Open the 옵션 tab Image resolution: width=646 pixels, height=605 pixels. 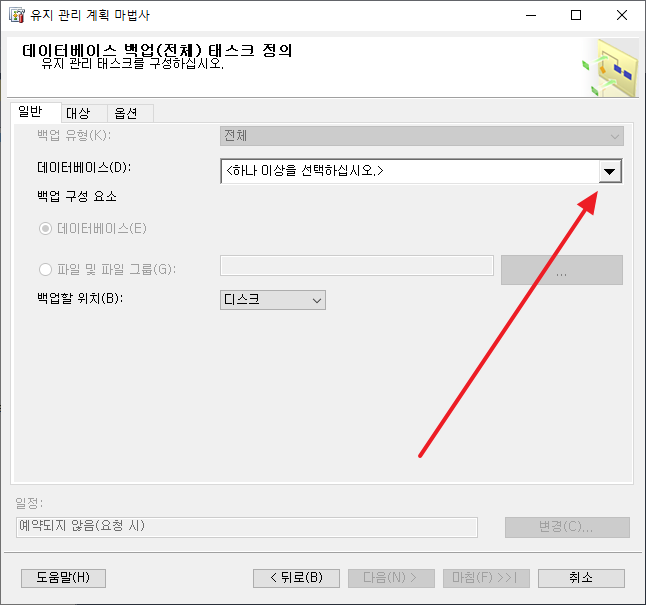[x=131, y=113]
